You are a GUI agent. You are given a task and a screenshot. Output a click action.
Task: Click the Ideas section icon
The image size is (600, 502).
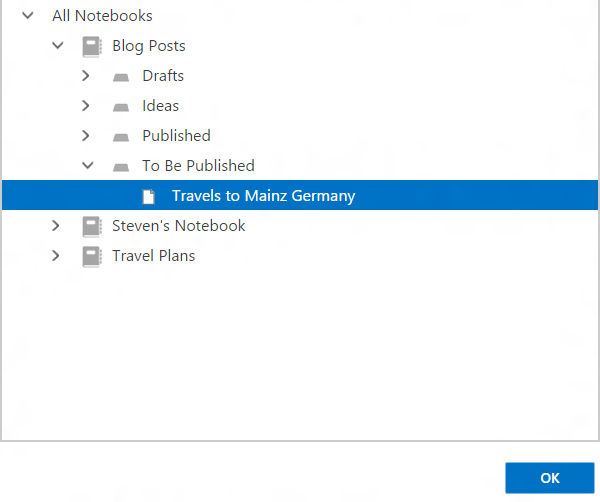(x=121, y=106)
